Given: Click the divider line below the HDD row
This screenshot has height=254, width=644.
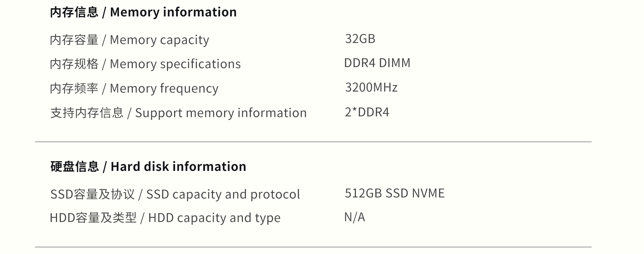Looking at the screenshot, I should [x=313, y=247].
